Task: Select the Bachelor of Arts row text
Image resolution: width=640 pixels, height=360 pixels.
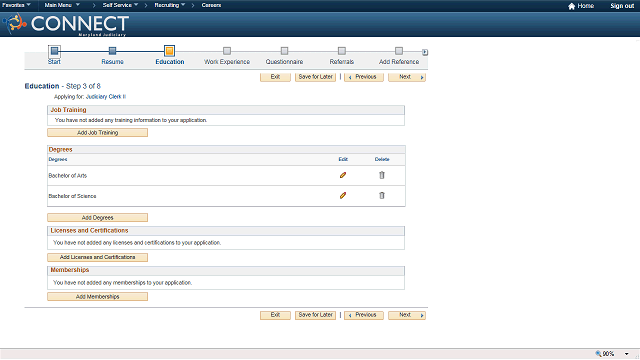Action: tap(68, 176)
